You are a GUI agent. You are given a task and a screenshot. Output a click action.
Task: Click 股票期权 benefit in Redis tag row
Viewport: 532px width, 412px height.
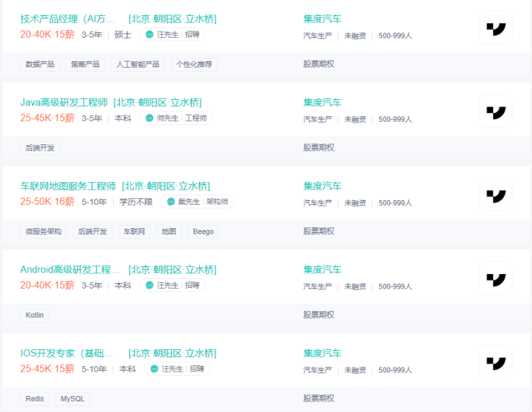(x=318, y=398)
